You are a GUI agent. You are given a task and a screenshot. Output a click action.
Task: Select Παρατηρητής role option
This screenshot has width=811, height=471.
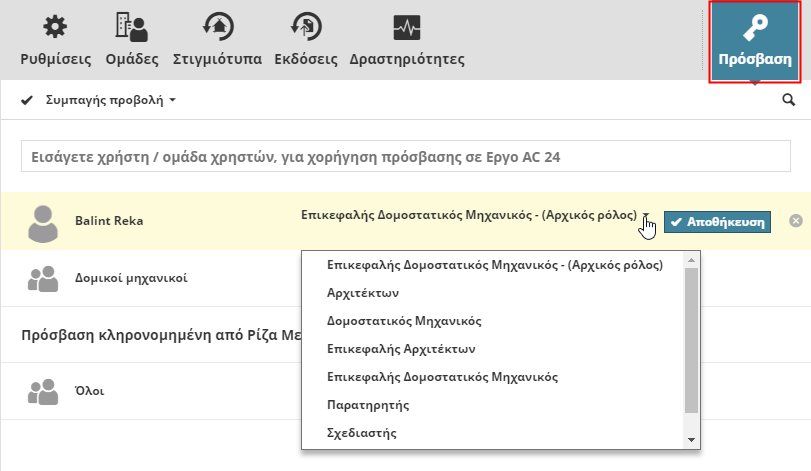pos(368,405)
